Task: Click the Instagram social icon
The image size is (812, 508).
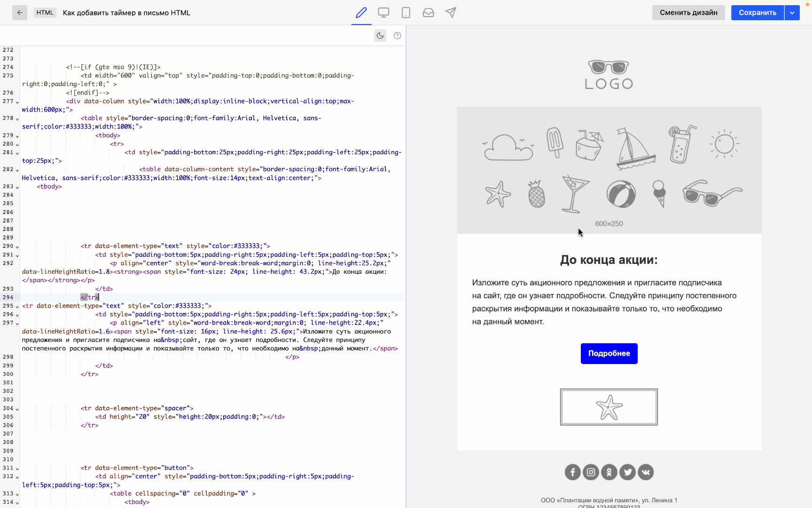Action: coord(591,472)
